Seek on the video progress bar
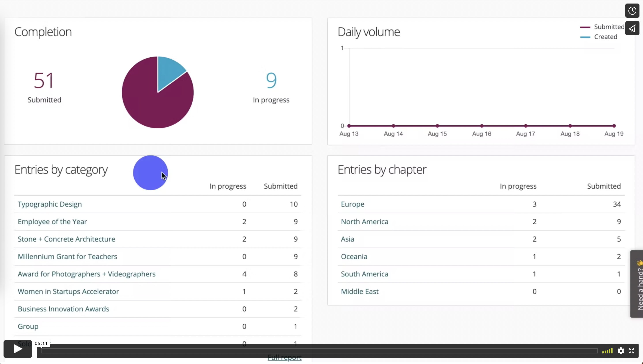Screen dimensions: 643x364 click(x=319, y=351)
